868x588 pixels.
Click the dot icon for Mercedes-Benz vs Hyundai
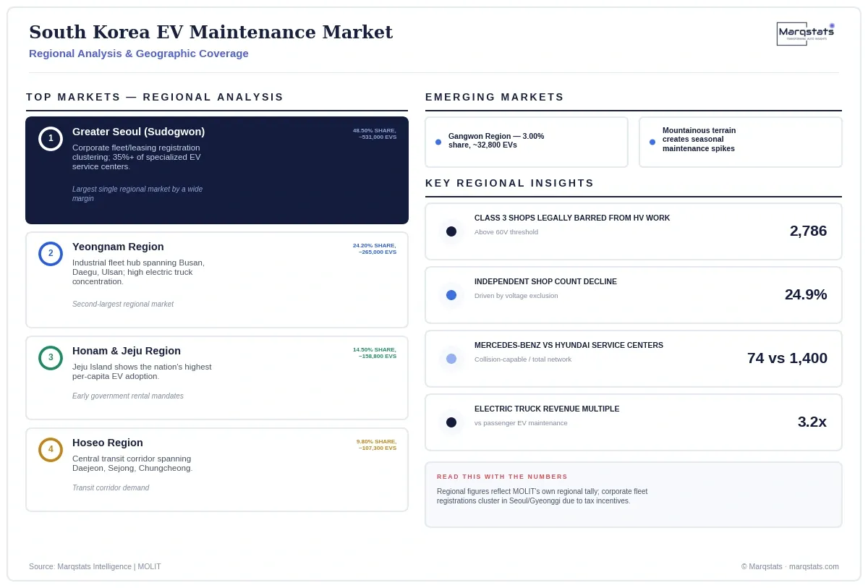(451, 359)
